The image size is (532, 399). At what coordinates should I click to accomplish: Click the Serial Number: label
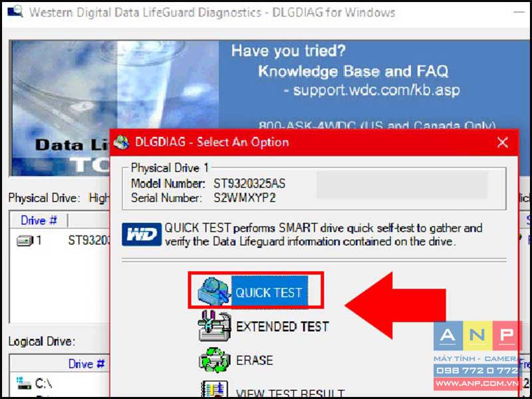(x=166, y=198)
